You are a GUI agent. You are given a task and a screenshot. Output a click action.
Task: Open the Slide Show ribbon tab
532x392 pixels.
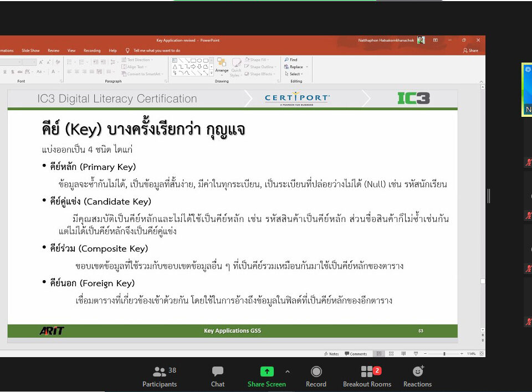tap(30, 50)
